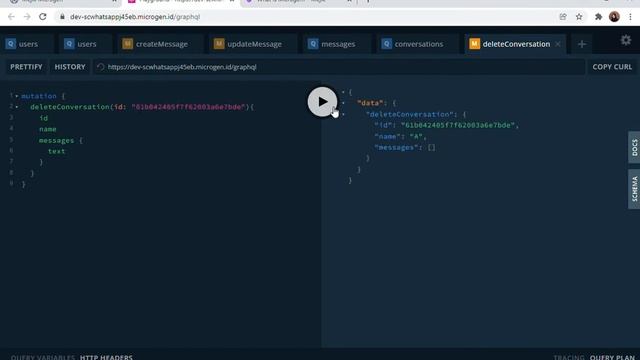Share this page from the address bar
The width and height of the screenshot is (640, 360).
563,17
